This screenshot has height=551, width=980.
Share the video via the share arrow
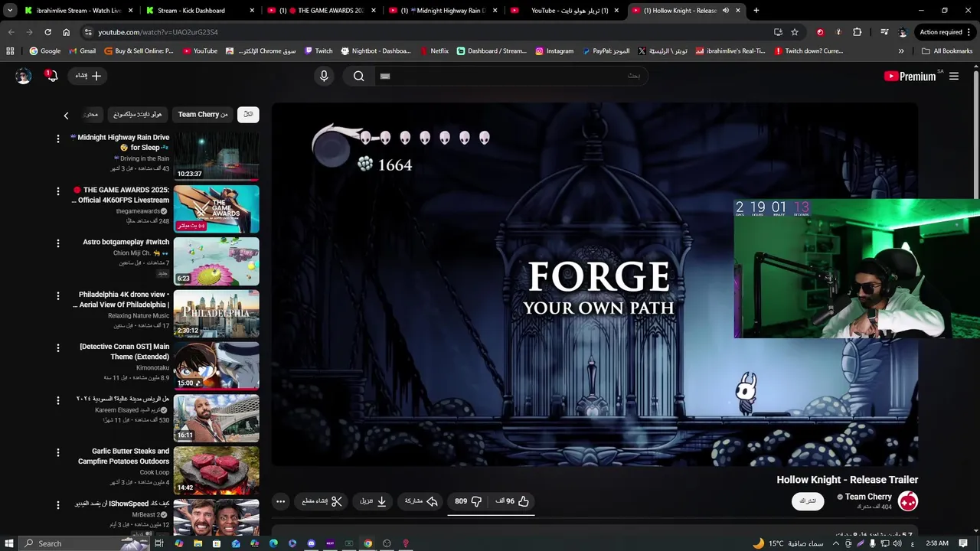(420, 501)
